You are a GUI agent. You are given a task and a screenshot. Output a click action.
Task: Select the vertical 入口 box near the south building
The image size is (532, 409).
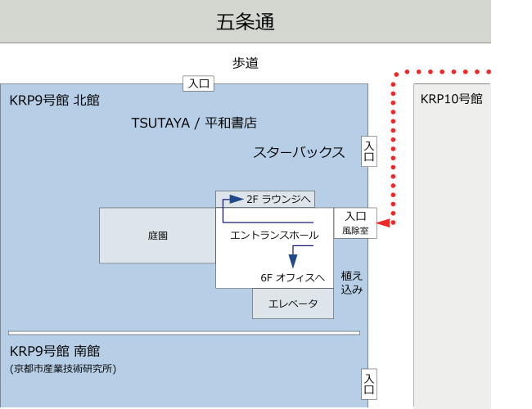click(369, 384)
